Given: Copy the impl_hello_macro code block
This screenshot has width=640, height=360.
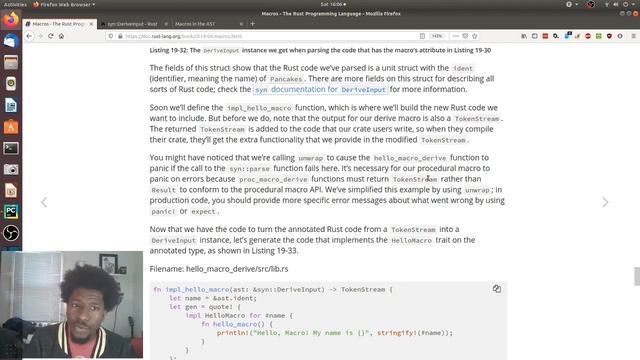Looking at the screenshot, I should pos(496,289).
